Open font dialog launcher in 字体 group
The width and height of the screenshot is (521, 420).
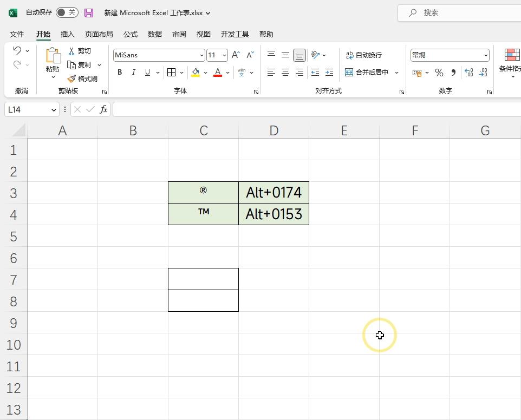(x=256, y=92)
